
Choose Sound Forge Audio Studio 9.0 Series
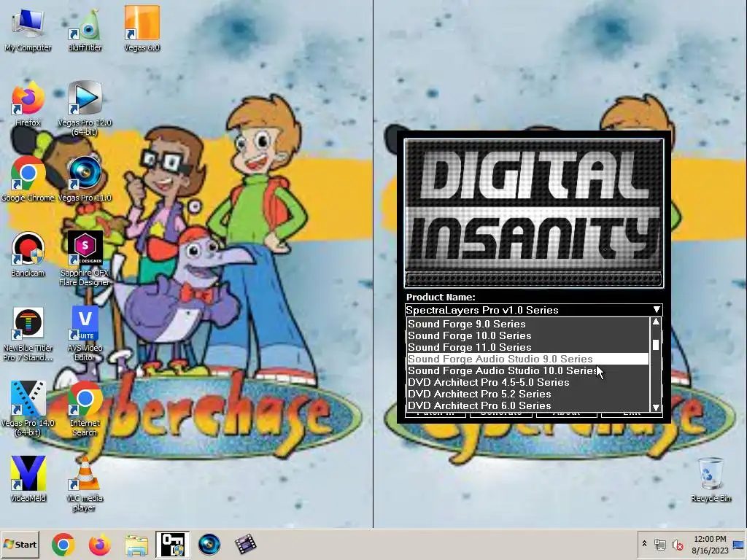tap(527, 359)
